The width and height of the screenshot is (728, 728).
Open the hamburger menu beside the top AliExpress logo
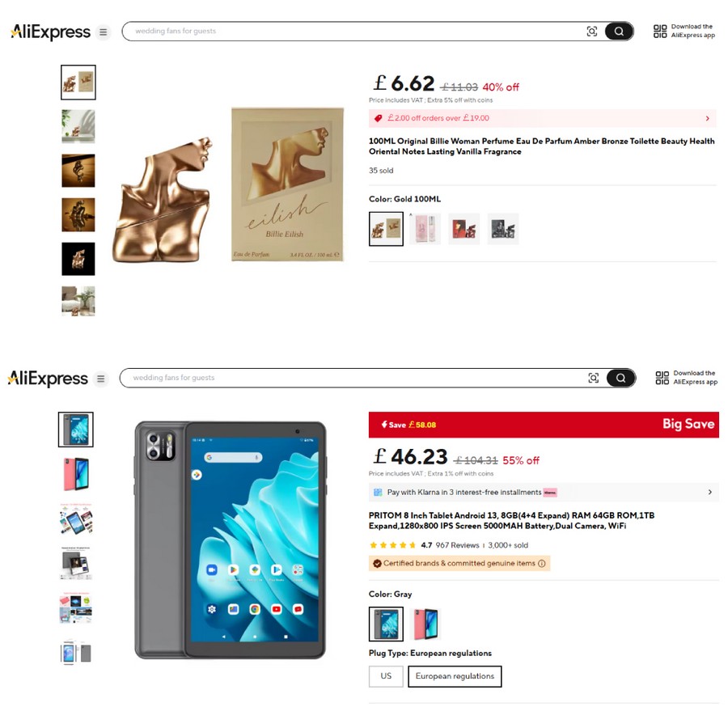point(103,32)
